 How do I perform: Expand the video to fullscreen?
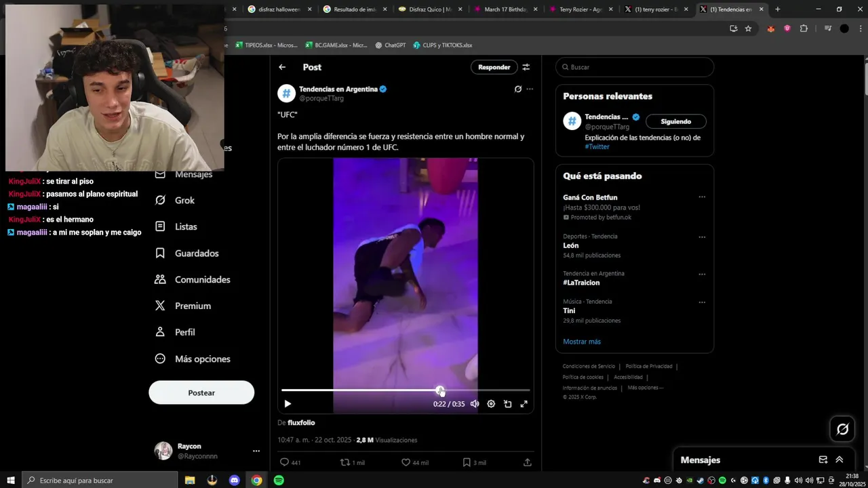[x=524, y=404]
